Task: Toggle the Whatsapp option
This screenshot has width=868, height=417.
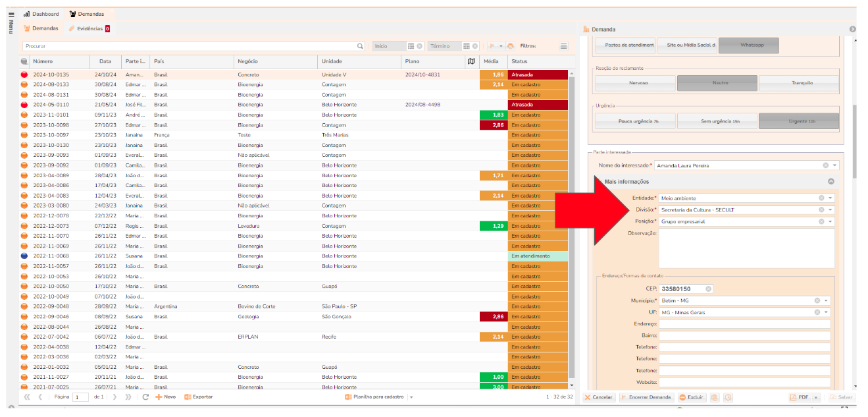Action: click(749, 45)
